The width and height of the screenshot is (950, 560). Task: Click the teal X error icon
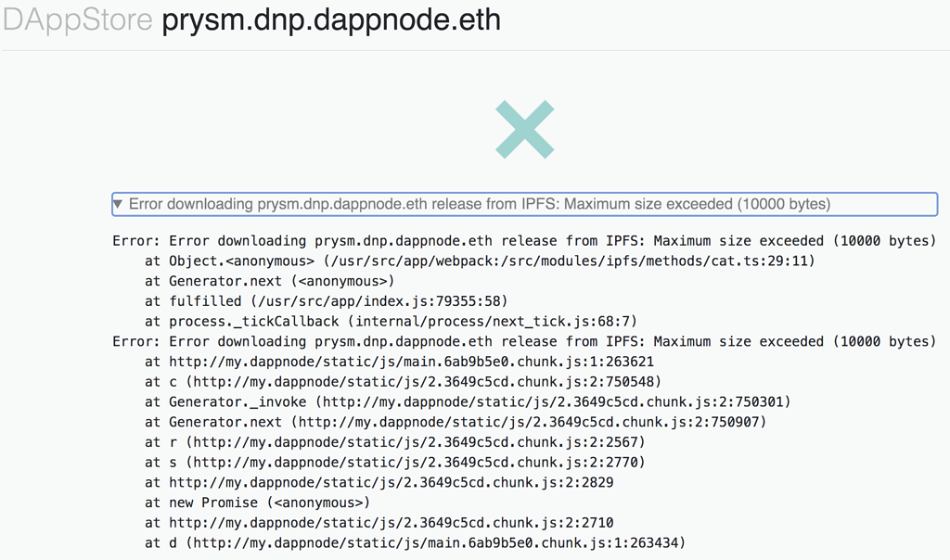click(524, 130)
